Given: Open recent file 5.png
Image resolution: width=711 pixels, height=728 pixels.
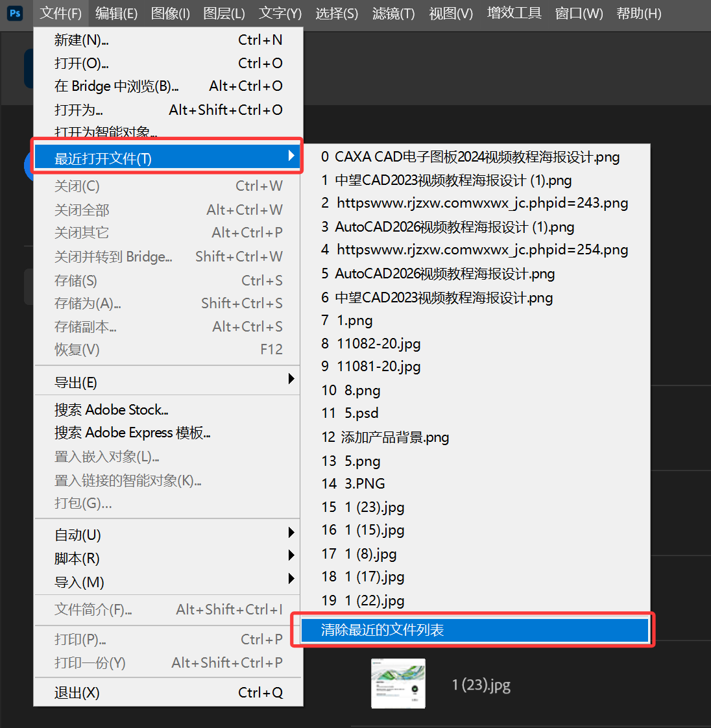Looking at the screenshot, I should 476,461.
